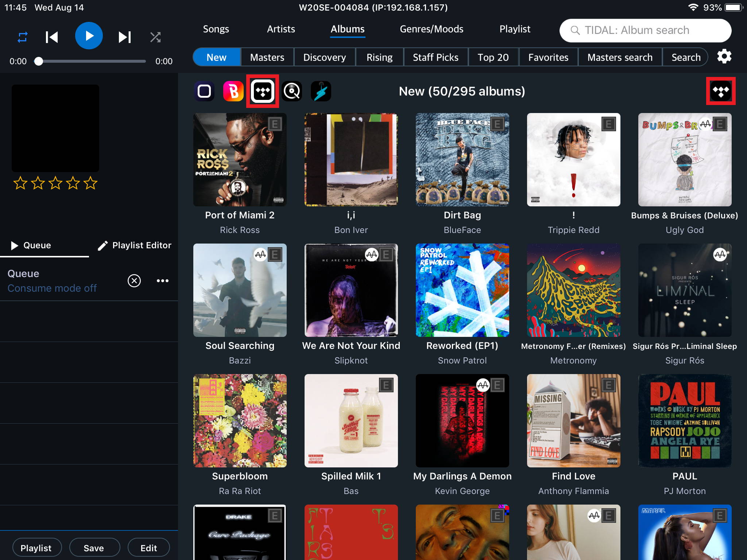Screen dimensions: 747x560
Task: Toggle shuffle mode
Action: tap(155, 37)
